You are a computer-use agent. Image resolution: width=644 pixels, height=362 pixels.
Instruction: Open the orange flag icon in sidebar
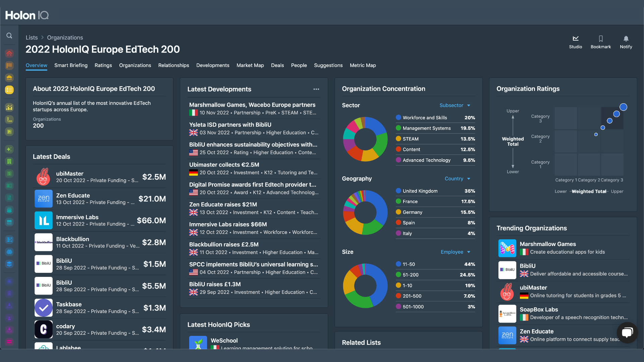click(x=9, y=65)
